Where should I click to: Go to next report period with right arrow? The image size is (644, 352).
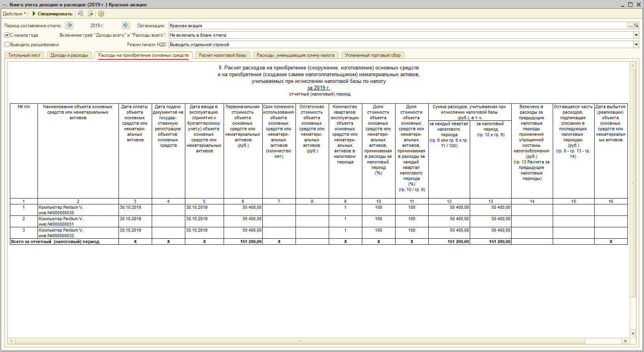(126, 26)
